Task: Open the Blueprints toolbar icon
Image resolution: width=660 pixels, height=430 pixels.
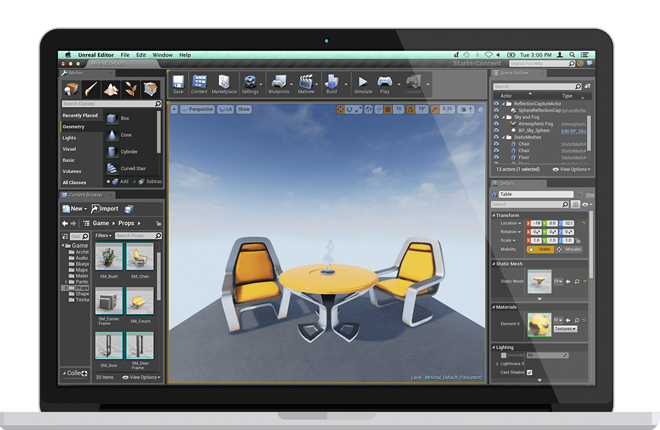Action: tap(279, 84)
